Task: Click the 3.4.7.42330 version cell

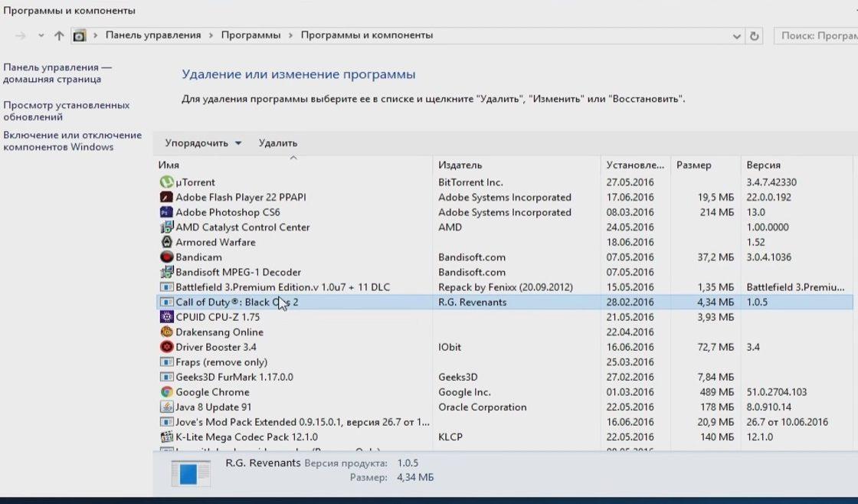Action: (771, 182)
